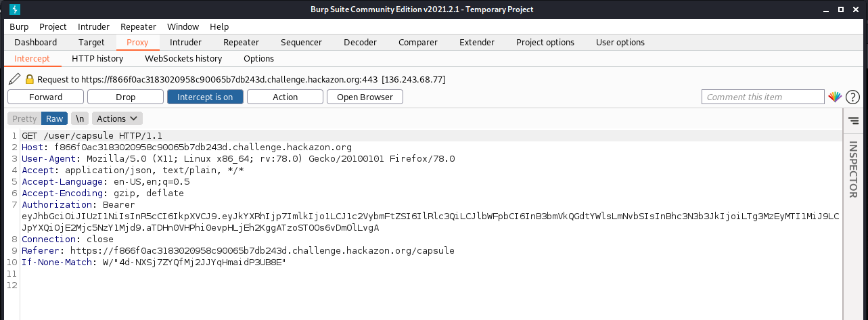Viewport: 868px width, 320px height.
Task: Click the Open Browser button
Action: [x=365, y=97]
